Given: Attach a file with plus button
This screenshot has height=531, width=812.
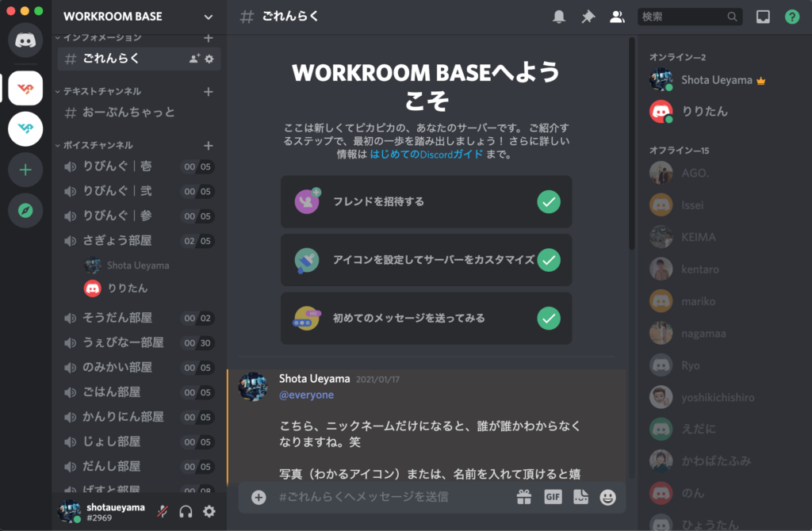Looking at the screenshot, I should (259, 498).
